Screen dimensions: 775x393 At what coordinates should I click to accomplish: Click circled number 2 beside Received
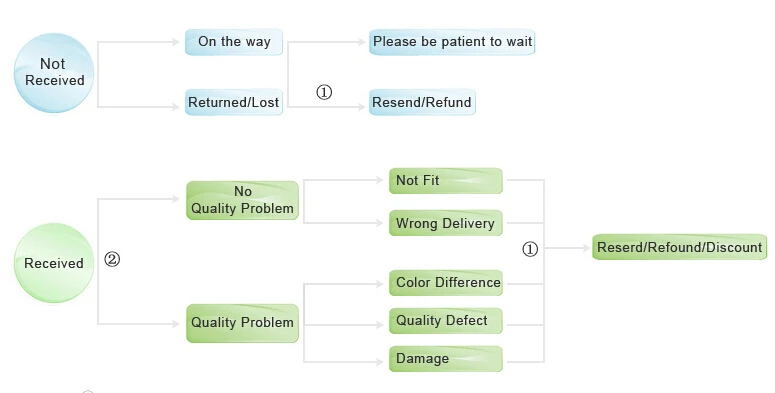112,260
